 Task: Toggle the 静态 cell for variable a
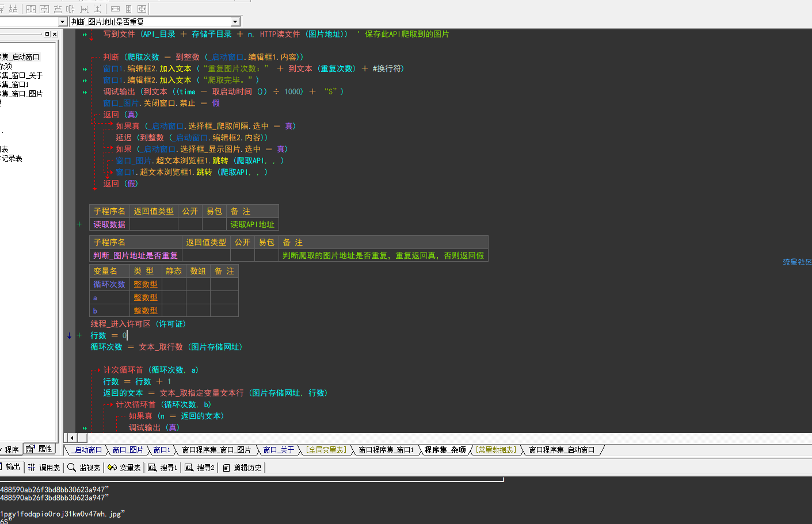pyautogui.click(x=174, y=297)
